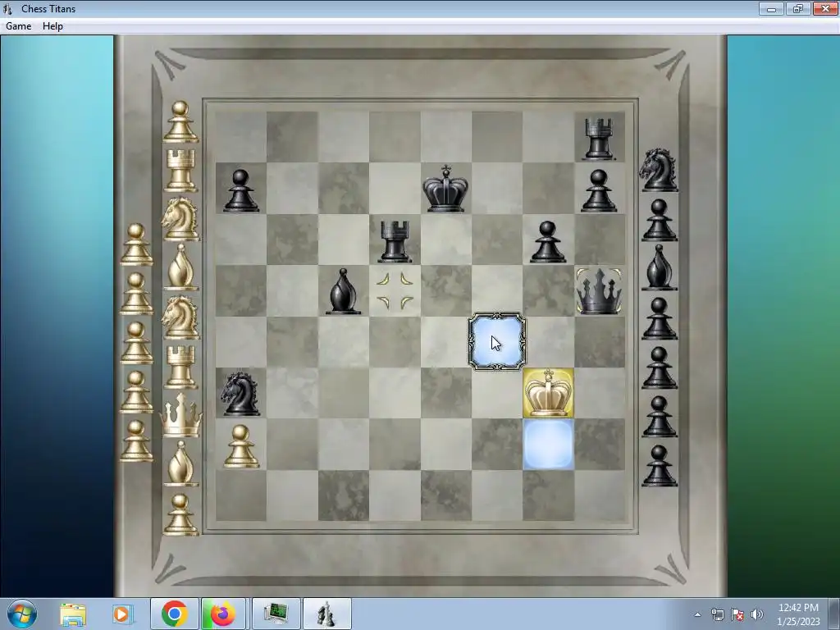Click the Chess Titans taskbar button
The image size is (840, 630).
[x=326, y=614]
